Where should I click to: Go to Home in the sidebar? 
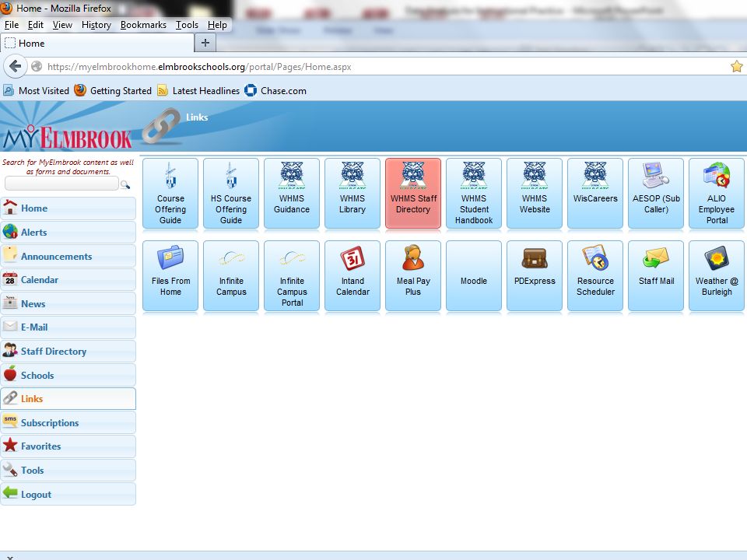coord(68,208)
